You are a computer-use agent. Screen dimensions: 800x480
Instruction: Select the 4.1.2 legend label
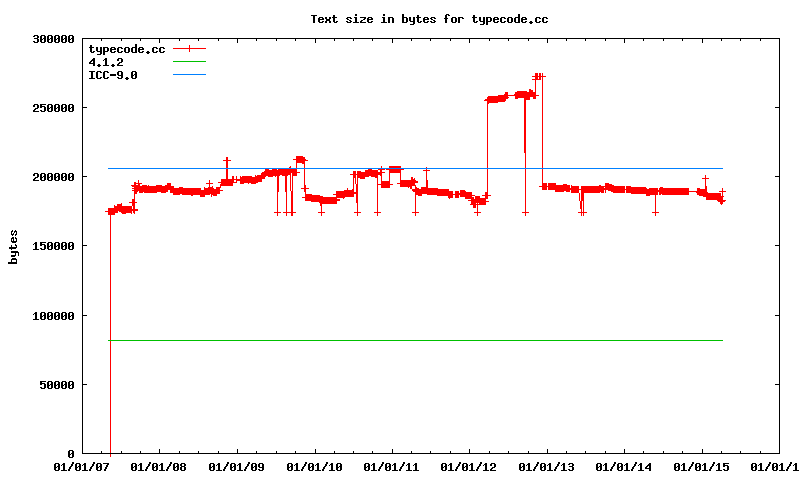pos(106,61)
